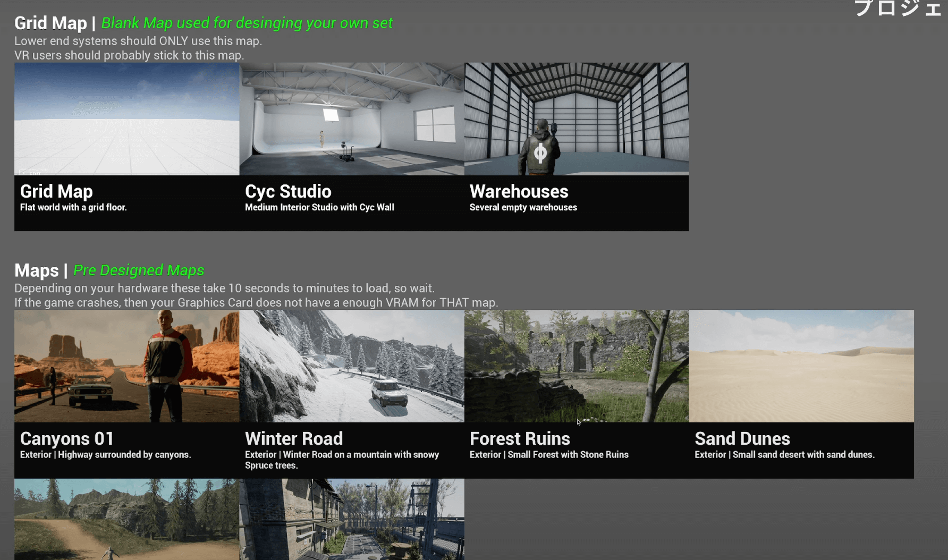Open the forest dirt path map thumbnail
Viewport: 948px width, 560px height.
coord(126,519)
